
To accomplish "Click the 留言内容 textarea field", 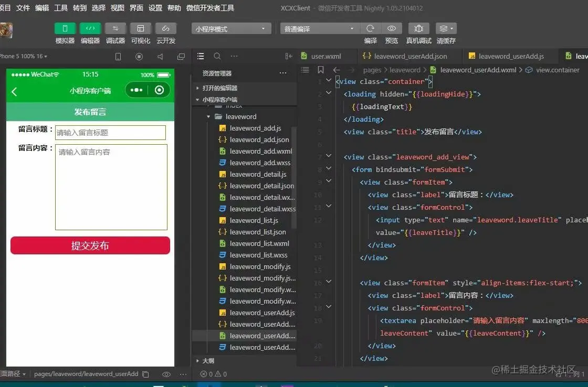I will click(x=111, y=187).
